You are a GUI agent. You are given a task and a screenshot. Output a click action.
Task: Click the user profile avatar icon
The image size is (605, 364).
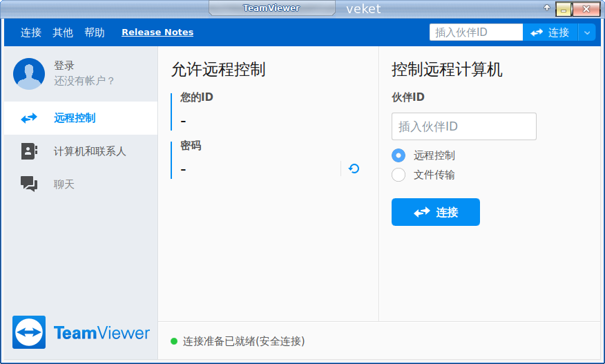tap(29, 74)
